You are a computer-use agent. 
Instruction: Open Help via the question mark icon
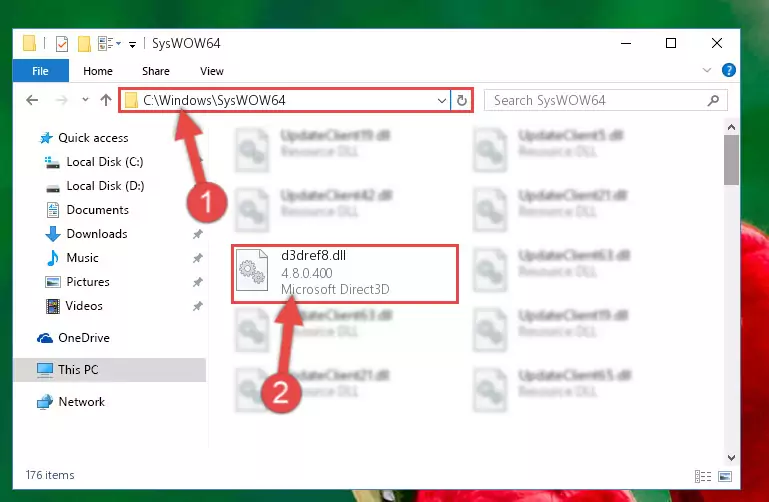[x=728, y=70]
